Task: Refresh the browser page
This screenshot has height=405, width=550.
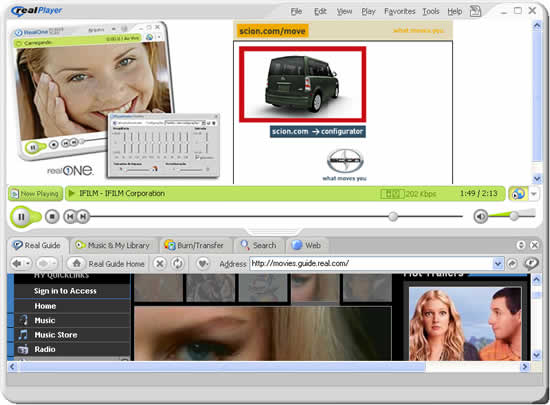Action: click(178, 263)
